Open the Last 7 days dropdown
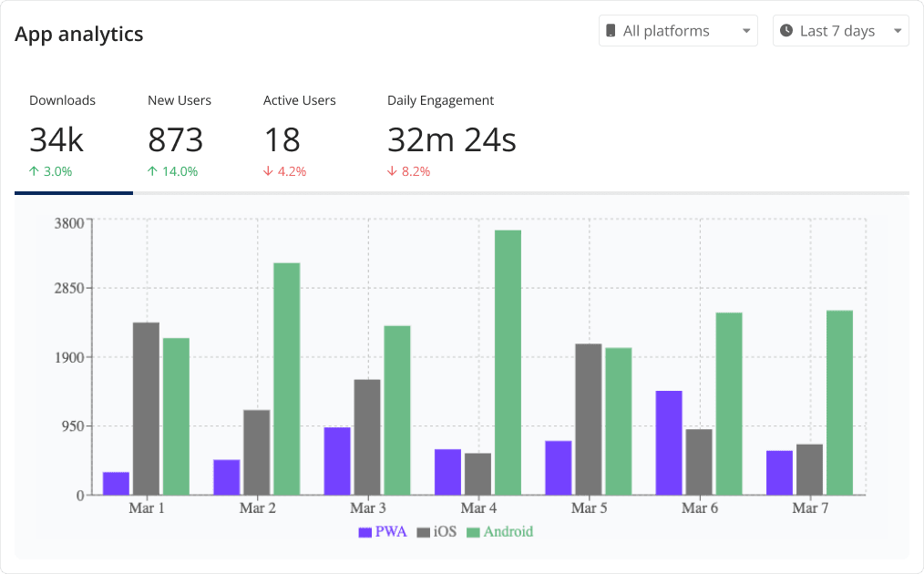 840,31
